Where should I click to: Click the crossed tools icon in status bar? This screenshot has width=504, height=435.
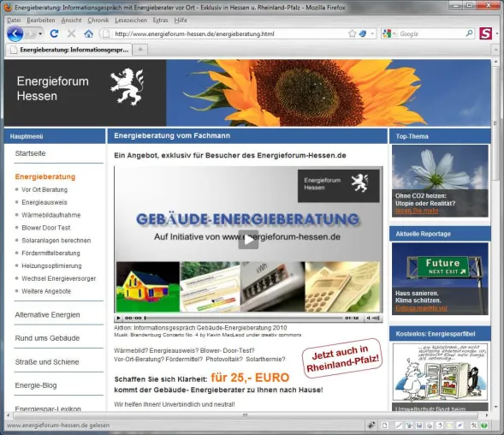click(474, 426)
